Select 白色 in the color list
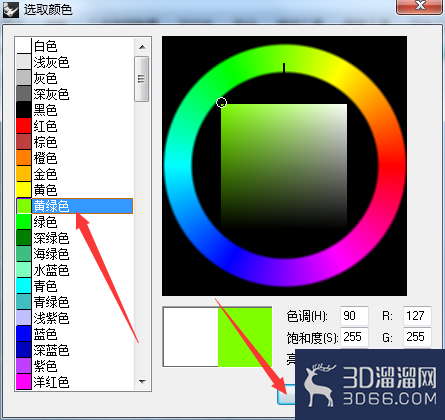This screenshot has width=445, height=420. (75, 46)
